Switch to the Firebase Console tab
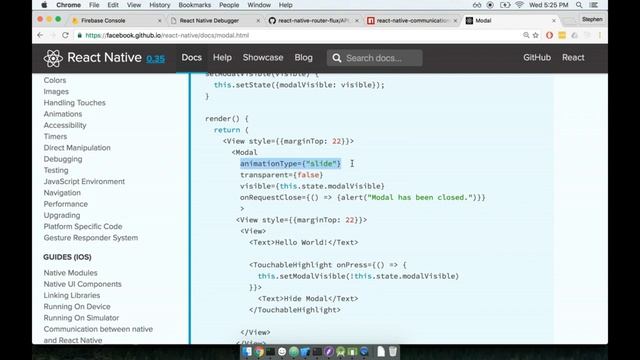 [103, 20]
